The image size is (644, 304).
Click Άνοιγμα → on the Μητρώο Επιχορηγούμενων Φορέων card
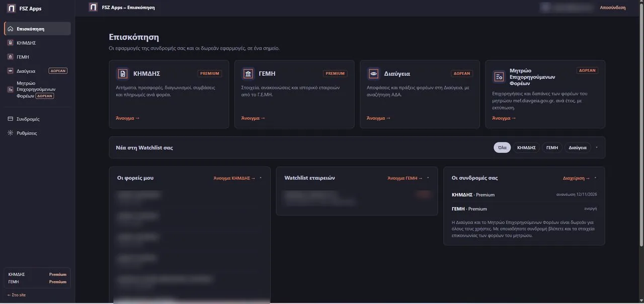(x=504, y=118)
